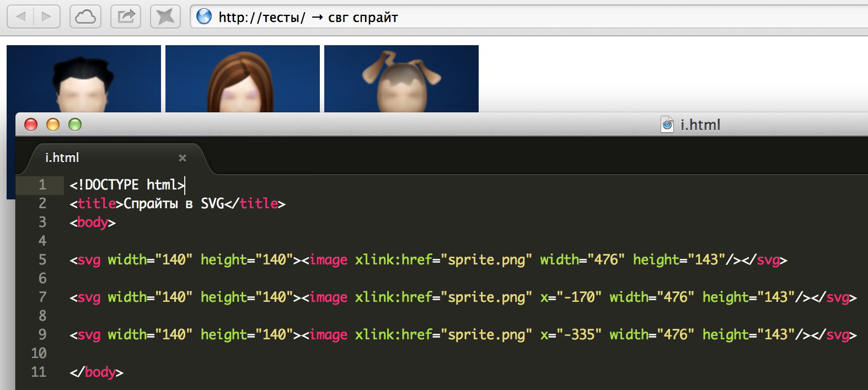Screen dimensions: 868x390
Task: Click the i.html document icon in title bar
Action: (667, 124)
